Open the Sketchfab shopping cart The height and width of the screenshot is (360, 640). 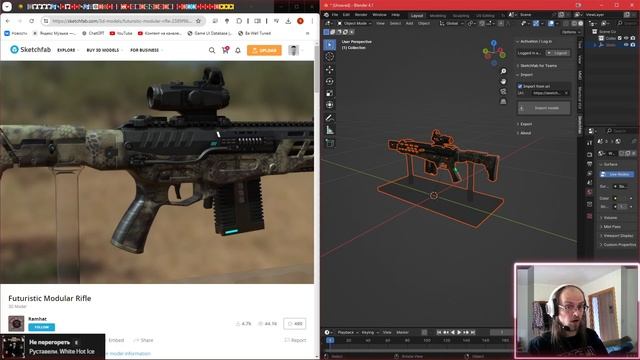point(225,50)
